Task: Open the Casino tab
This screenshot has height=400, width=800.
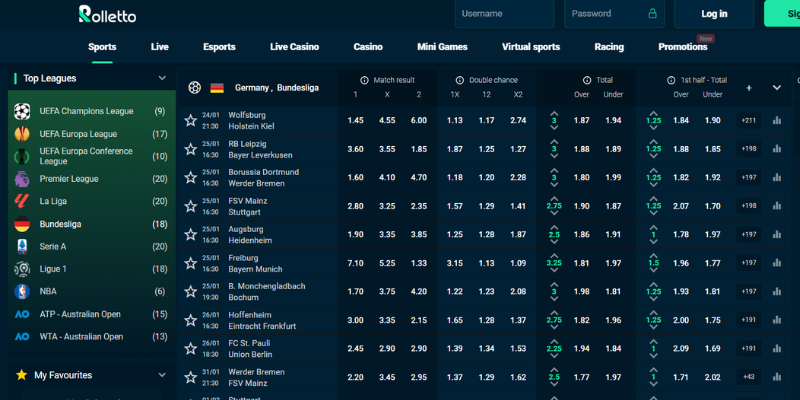Action: (x=368, y=47)
